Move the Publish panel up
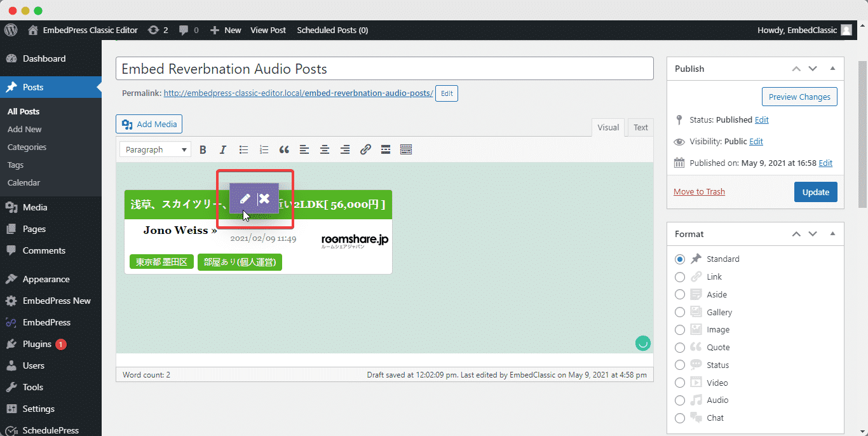868x436 pixels. coord(796,69)
